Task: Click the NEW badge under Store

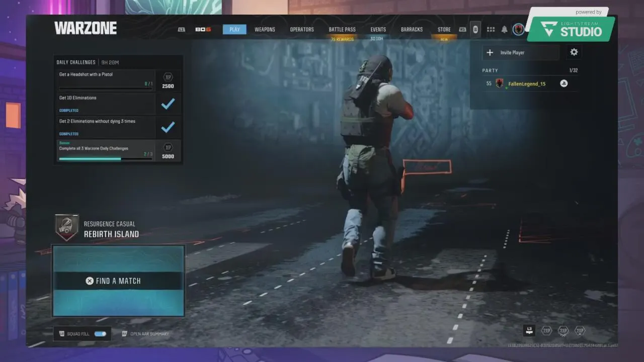Action: tap(444, 39)
